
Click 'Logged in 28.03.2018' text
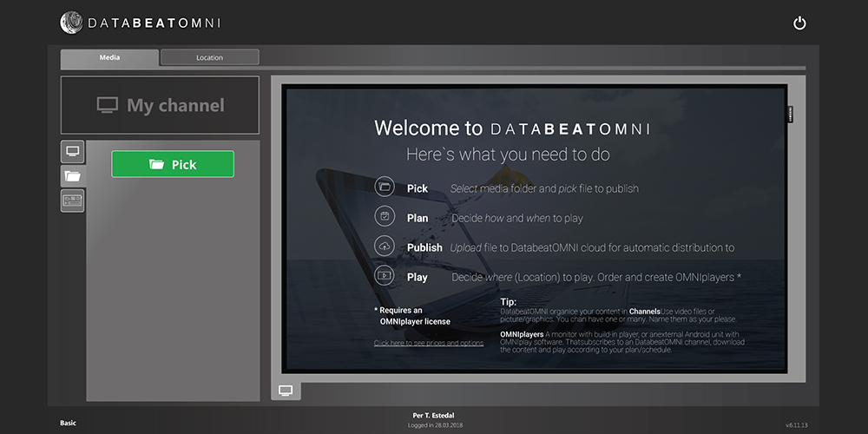coord(435,425)
